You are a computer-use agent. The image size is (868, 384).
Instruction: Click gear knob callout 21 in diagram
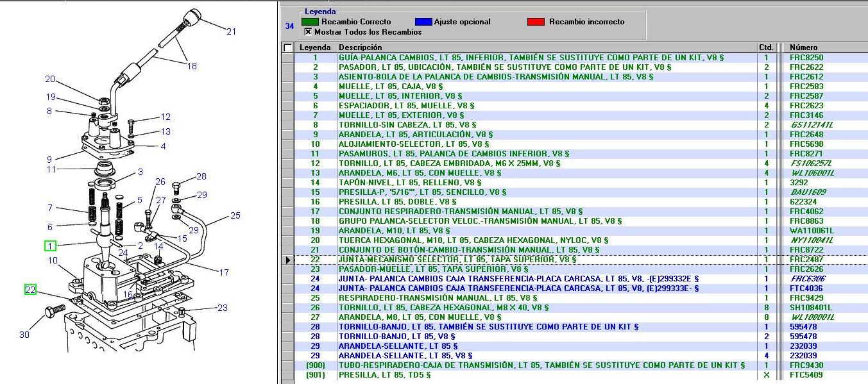pyautogui.click(x=231, y=31)
